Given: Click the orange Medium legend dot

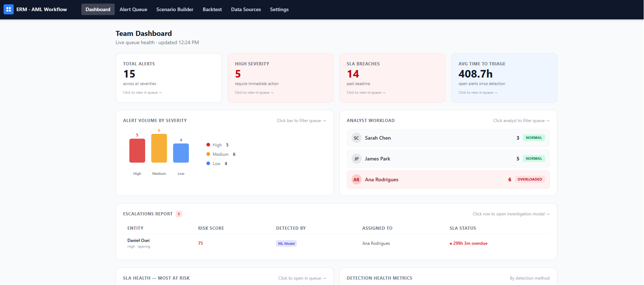Looking at the screenshot, I should 208,154.
